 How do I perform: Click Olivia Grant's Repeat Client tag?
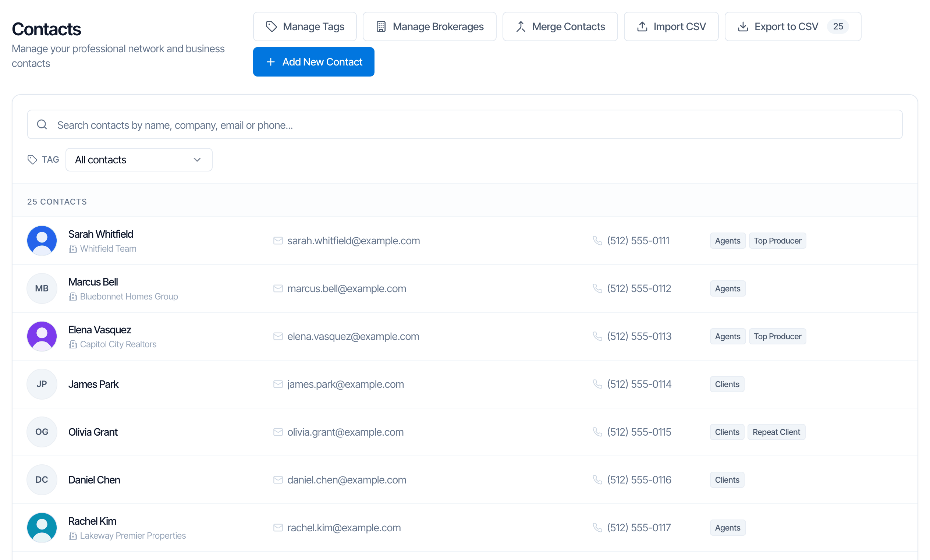pos(776,432)
